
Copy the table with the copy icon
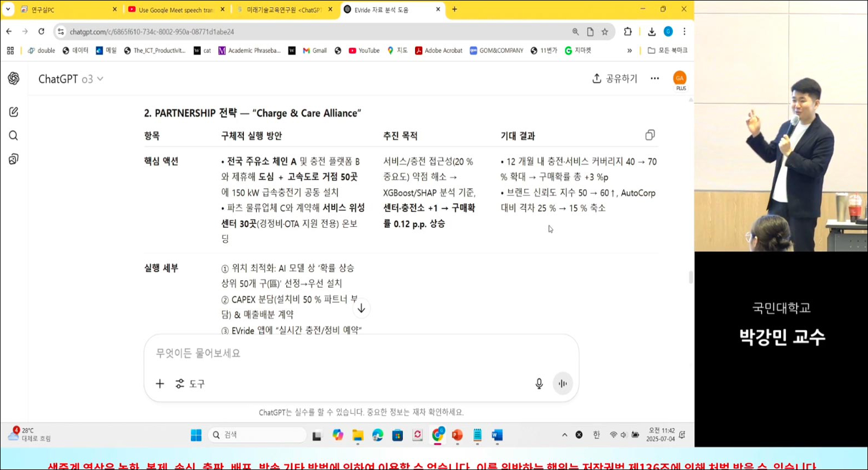(x=650, y=135)
